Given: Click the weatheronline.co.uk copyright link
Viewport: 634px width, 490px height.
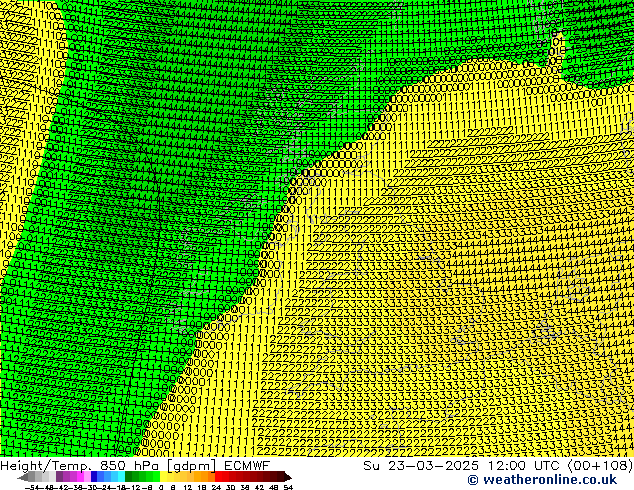Looking at the screenshot, I should pos(542,480).
